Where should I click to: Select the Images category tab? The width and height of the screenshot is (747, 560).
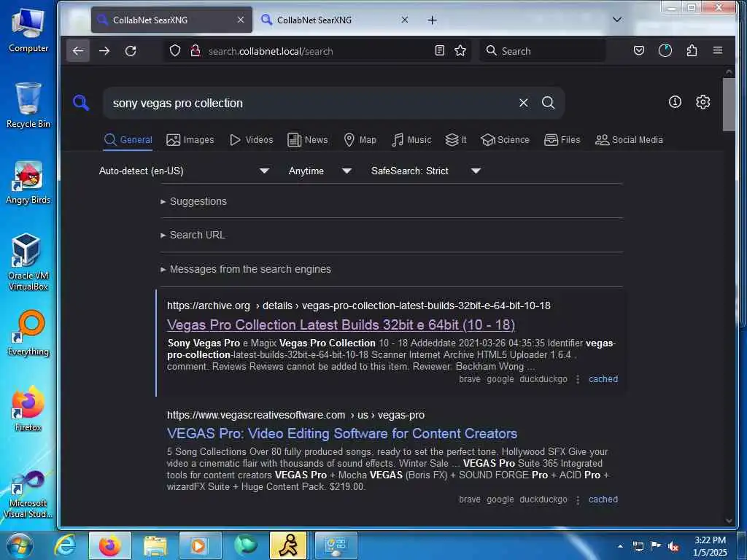(x=190, y=140)
